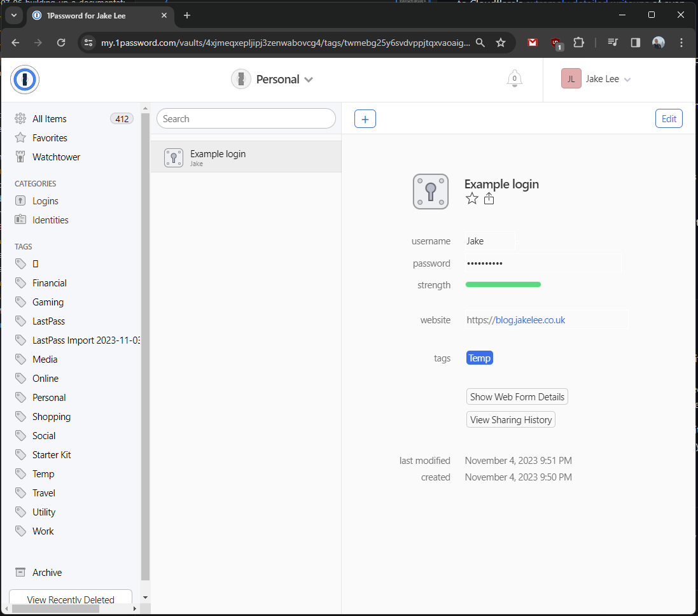
Task: Click the large Example login keyhole icon
Action: click(431, 192)
